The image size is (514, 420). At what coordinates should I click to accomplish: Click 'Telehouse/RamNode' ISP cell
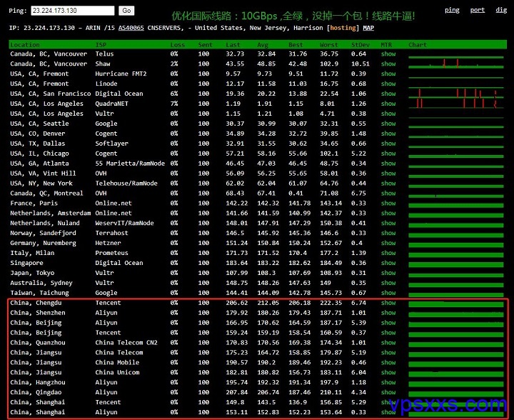pyautogui.click(x=126, y=184)
